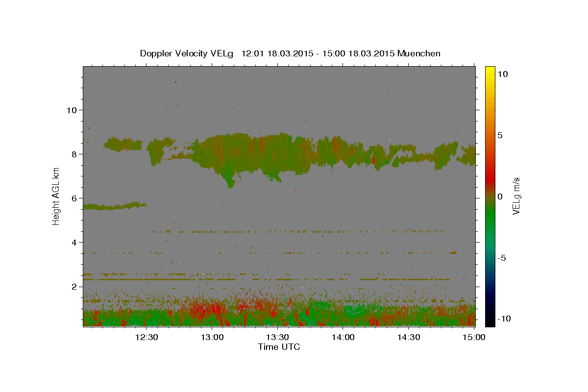588x392 pixels.
Task: Click the colorbar value 10 label
Action: click(x=502, y=73)
